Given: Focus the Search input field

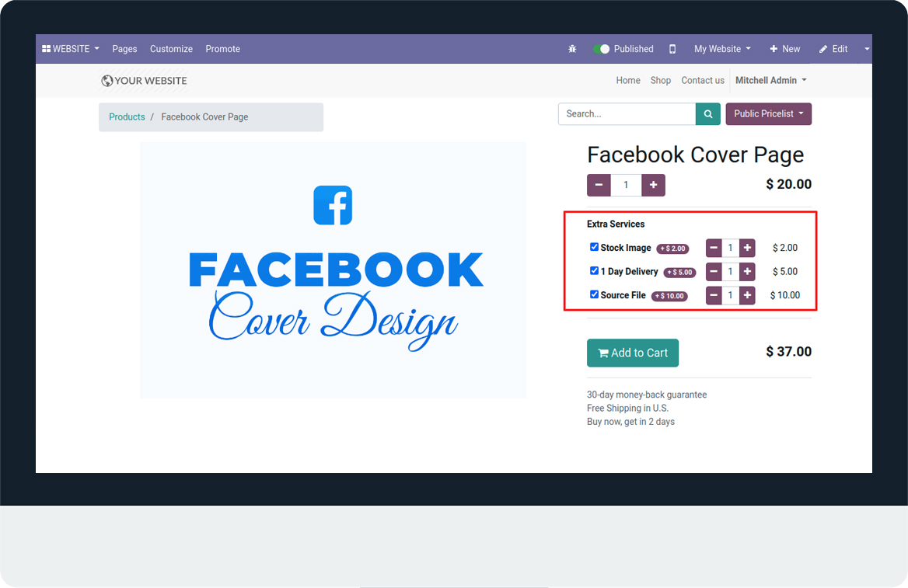Looking at the screenshot, I should click(x=627, y=114).
